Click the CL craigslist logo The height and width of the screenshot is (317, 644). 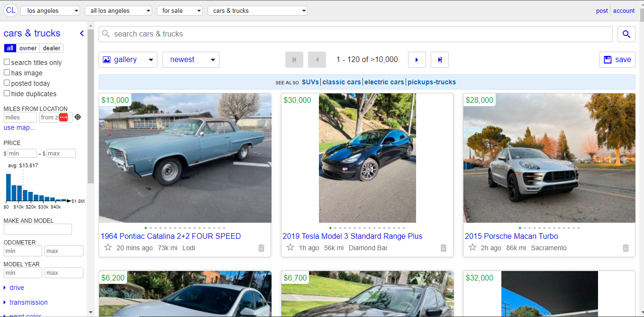click(x=10, y=10)
